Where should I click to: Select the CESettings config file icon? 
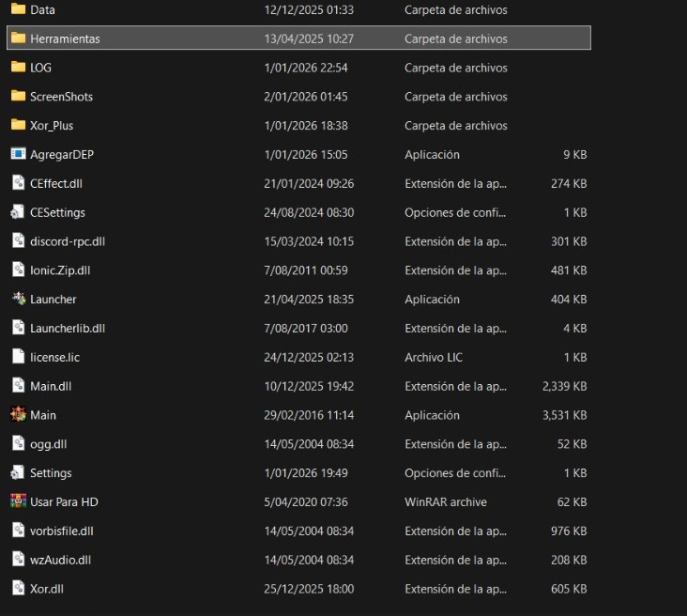(18, 212)
